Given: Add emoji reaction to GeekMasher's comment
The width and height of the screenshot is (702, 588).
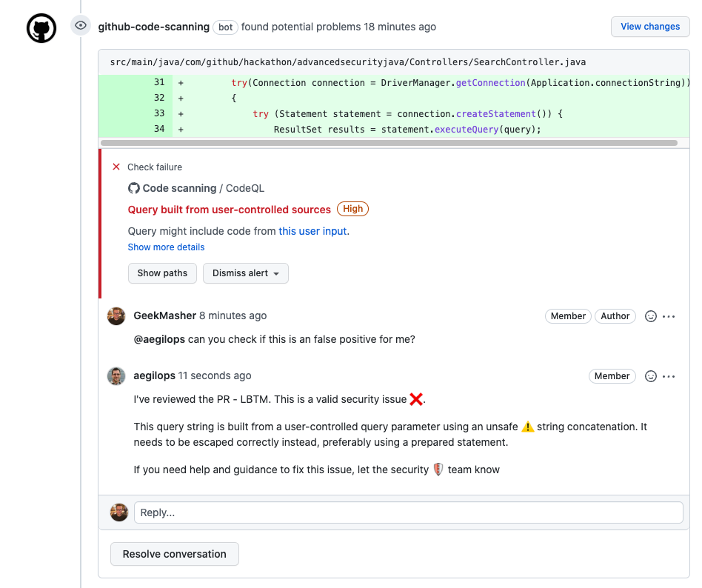Looking at the screenshot, I should pos(650,316).
